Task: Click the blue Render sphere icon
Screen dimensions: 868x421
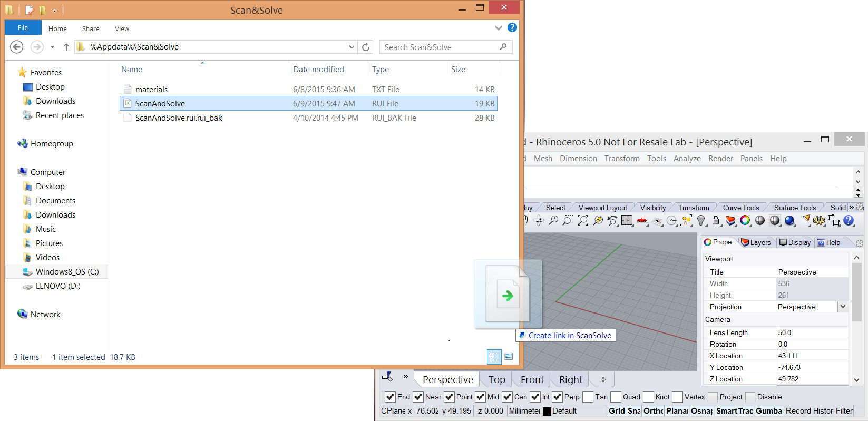Action: (x=789, y=221)
